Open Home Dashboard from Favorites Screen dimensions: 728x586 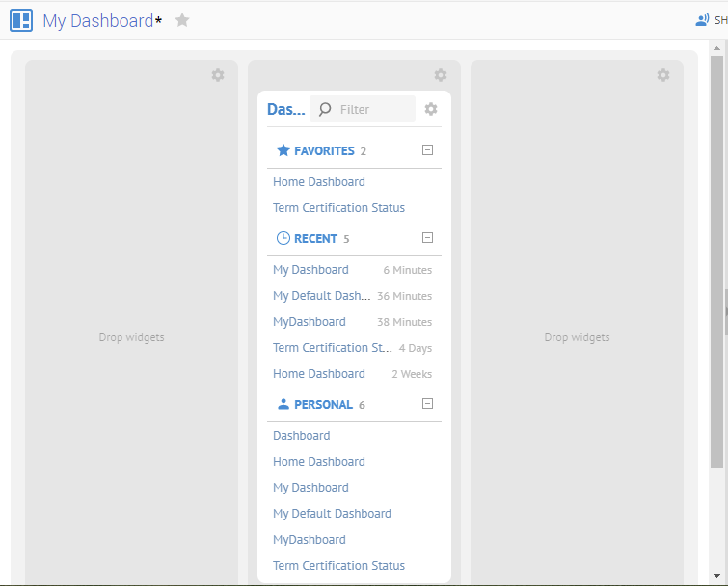pos(319,182)
